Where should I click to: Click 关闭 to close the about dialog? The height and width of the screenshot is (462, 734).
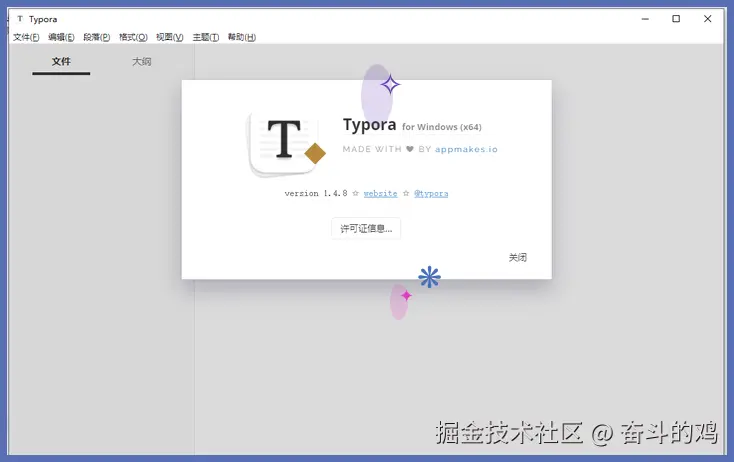click(518, 257)
